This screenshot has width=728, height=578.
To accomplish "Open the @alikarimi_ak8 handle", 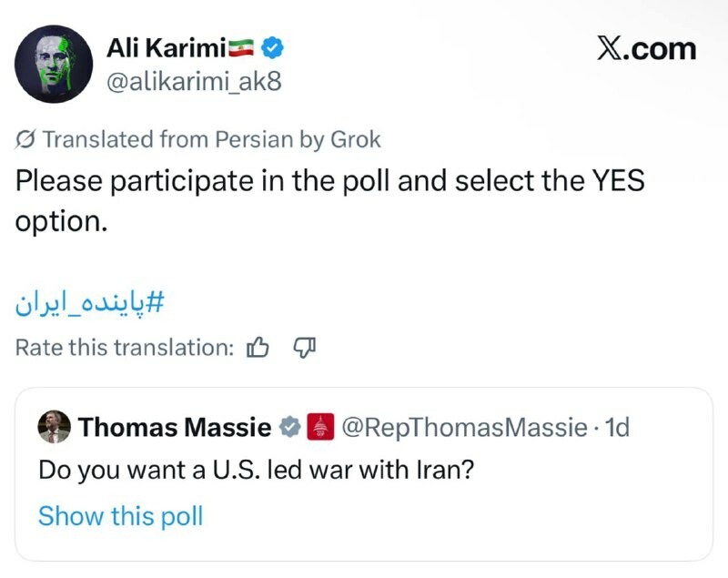I will pyautogui.click(x=194, y=82).
